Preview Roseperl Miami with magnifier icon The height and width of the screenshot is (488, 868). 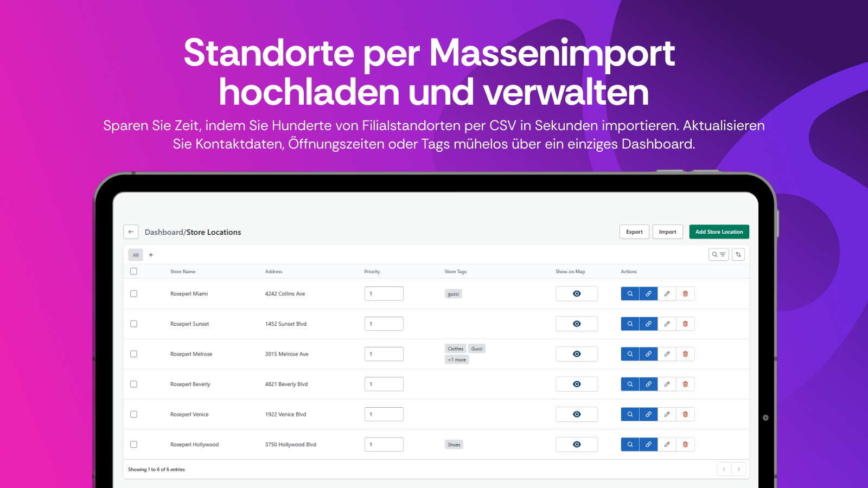pyautogui.click(x=630, y=294)
